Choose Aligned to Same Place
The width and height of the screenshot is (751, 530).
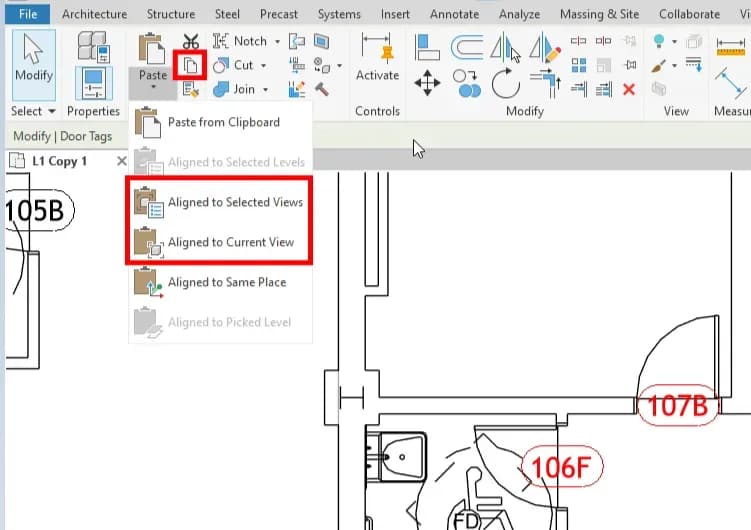point(220,282)
